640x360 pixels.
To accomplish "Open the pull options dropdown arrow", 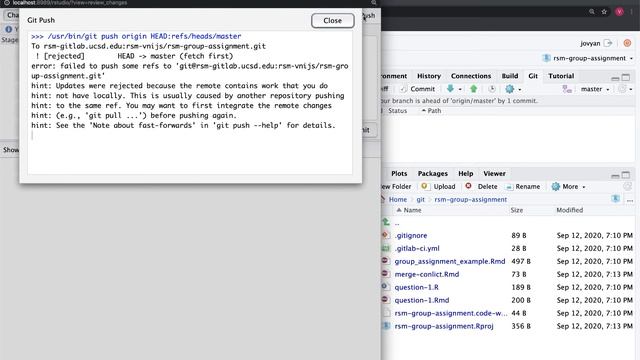I will tap(460, 89).
